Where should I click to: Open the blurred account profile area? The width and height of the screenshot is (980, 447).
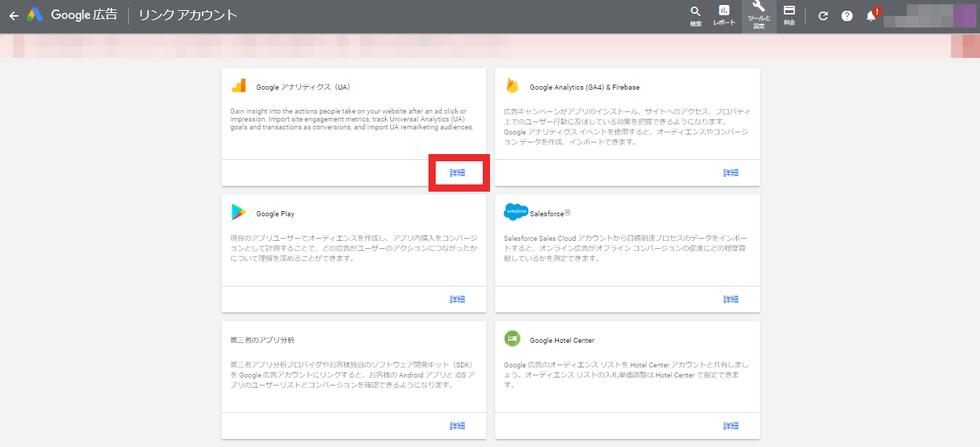click(x=930, y=15)
